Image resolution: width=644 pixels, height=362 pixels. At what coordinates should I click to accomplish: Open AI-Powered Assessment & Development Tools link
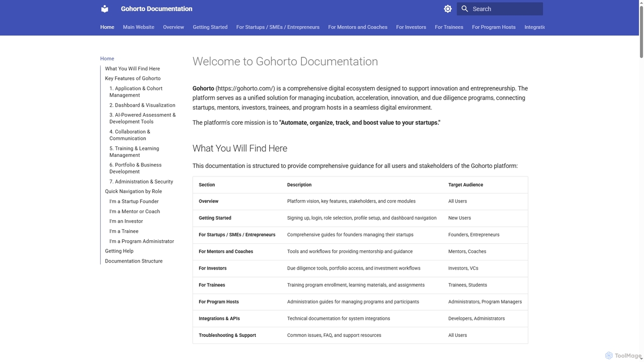[x=142, y=118]
